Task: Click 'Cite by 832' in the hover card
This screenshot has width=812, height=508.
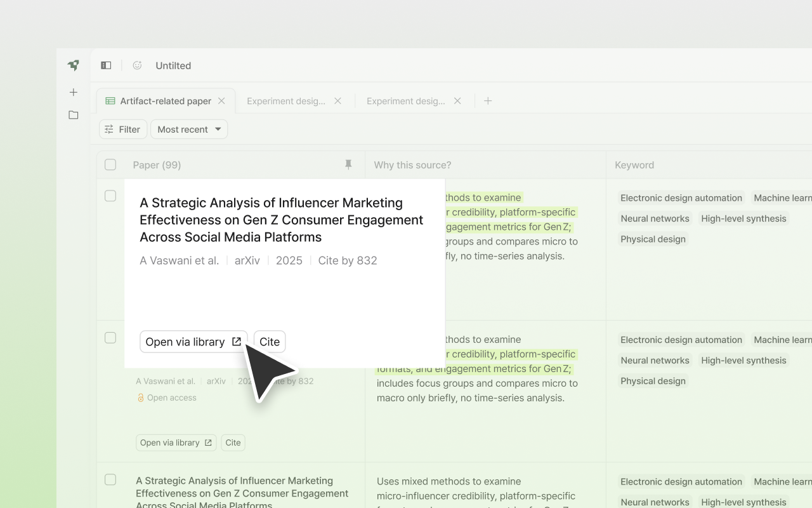Action: (348, 260)
